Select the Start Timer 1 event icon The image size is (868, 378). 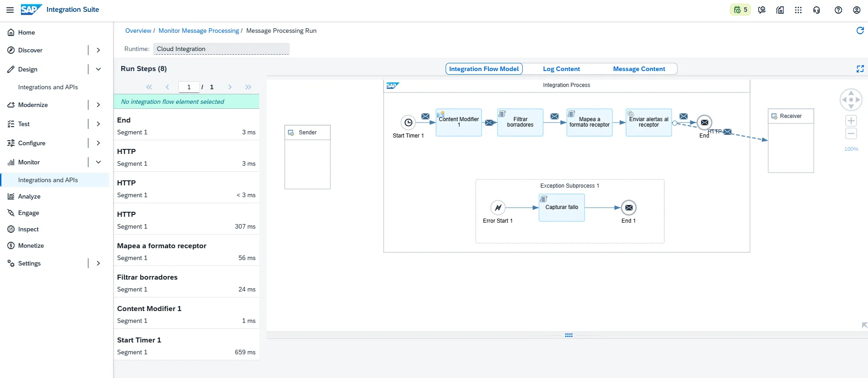[x=409, y=122]
